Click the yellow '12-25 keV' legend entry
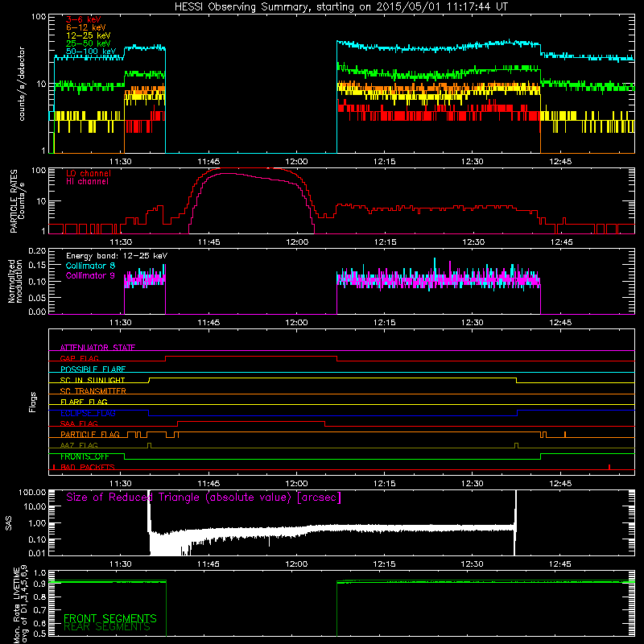 pyautogui.click(x=89, y=35)
